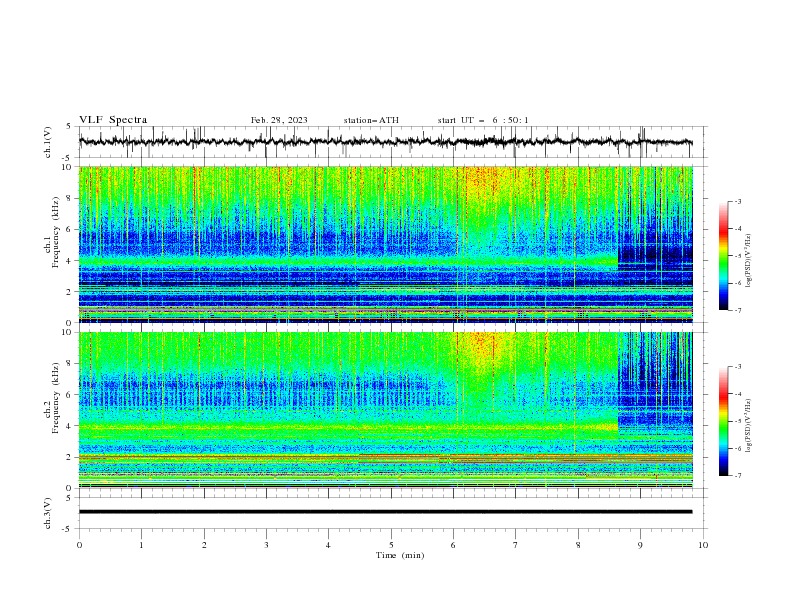Click the ch.1 "Frequency (kHz)" axis label

coord(56,233)
